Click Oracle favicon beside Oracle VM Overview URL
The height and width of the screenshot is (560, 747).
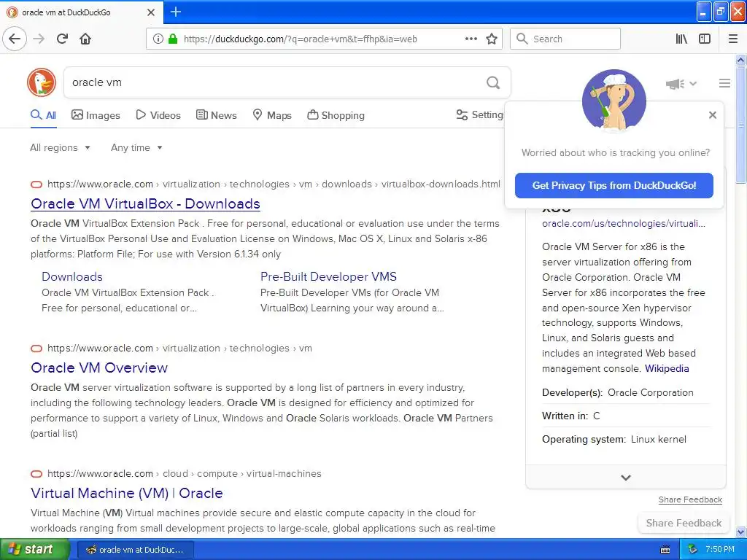coord(36,349)
